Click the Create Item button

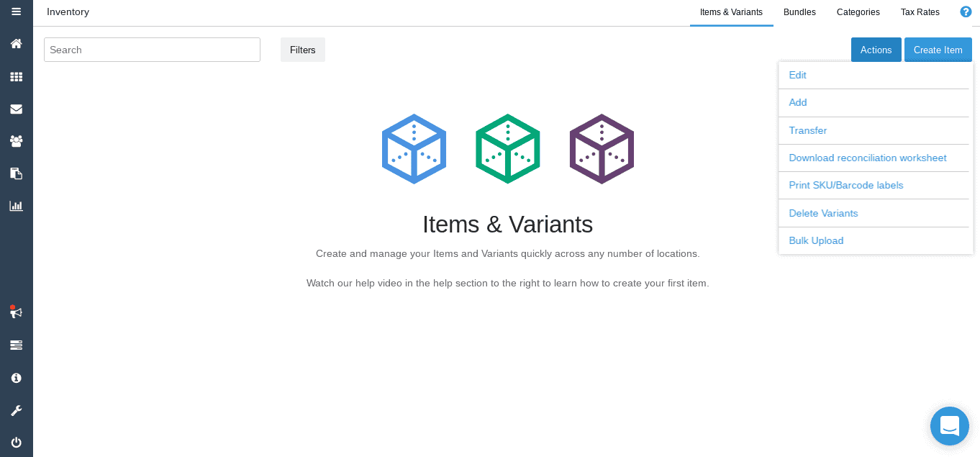938,50
